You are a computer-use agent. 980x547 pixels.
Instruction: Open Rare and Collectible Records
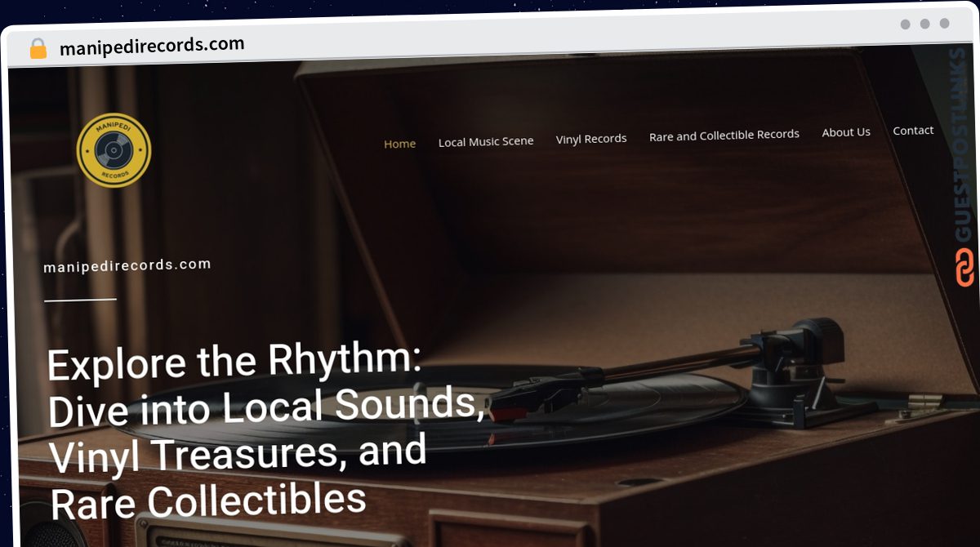pos(724,135)
